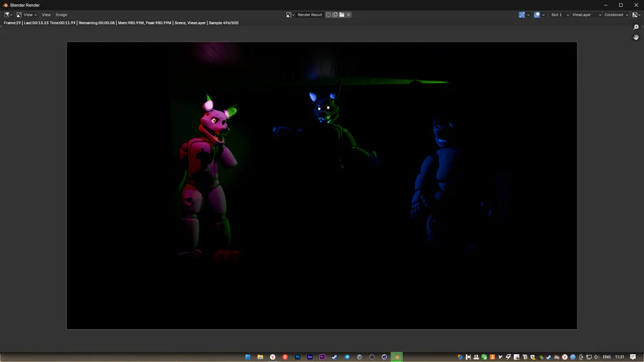The image size is (644, 362).
Task: Open the display channels dropdown
Action: [636, 15]
